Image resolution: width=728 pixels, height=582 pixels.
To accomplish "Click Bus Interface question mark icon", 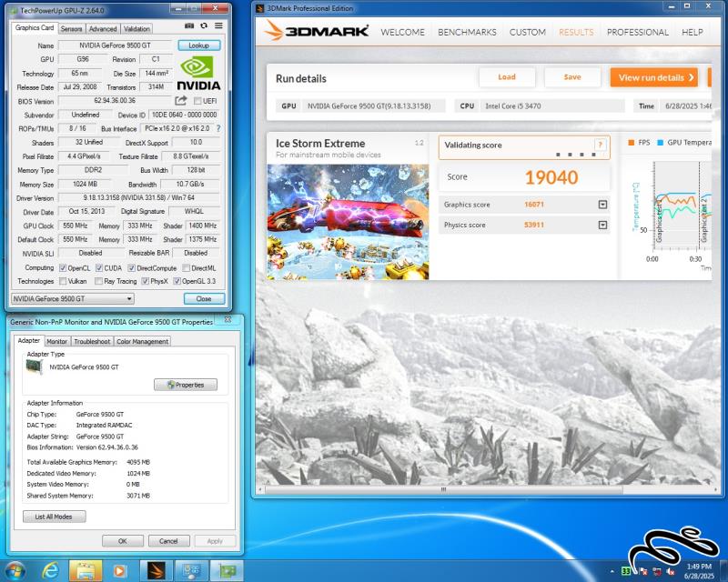I will (x=218, y=128).
